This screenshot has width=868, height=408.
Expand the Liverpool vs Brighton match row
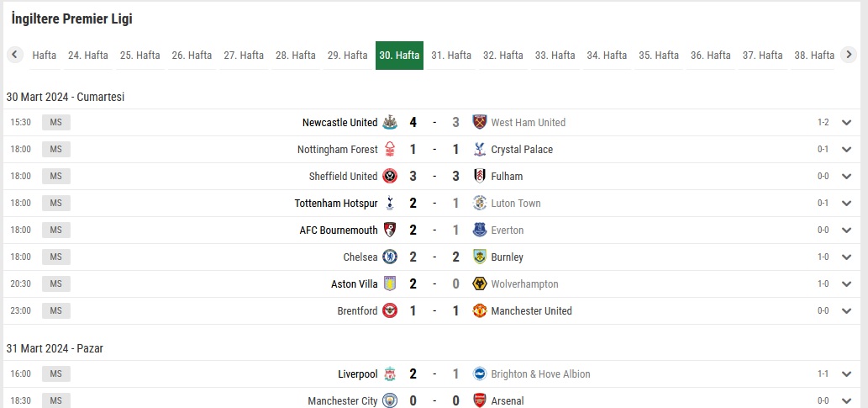pos(846,374)
